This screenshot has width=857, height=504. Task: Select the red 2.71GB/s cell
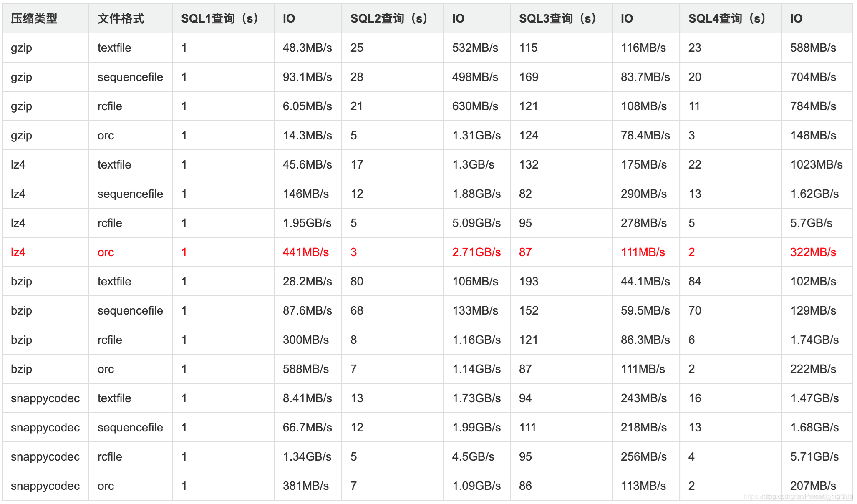tap(476, 252)
